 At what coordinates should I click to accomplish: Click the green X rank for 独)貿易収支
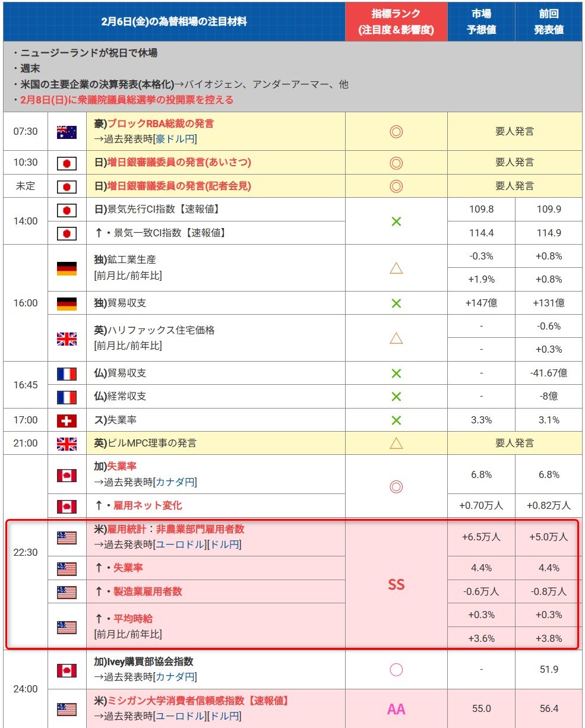(396, 303)
